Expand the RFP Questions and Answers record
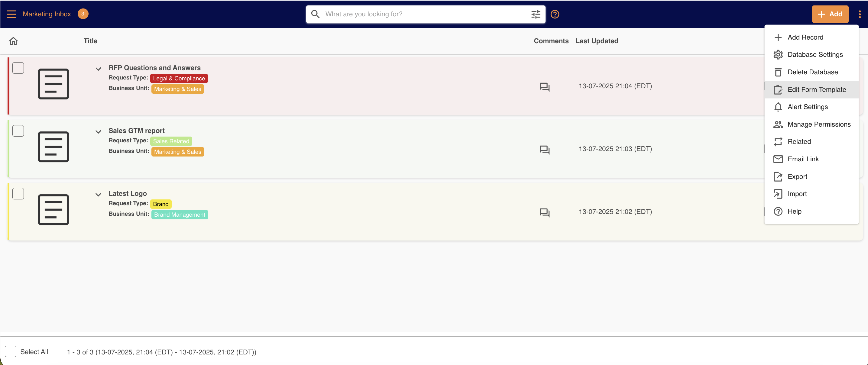 pos(98,69)
